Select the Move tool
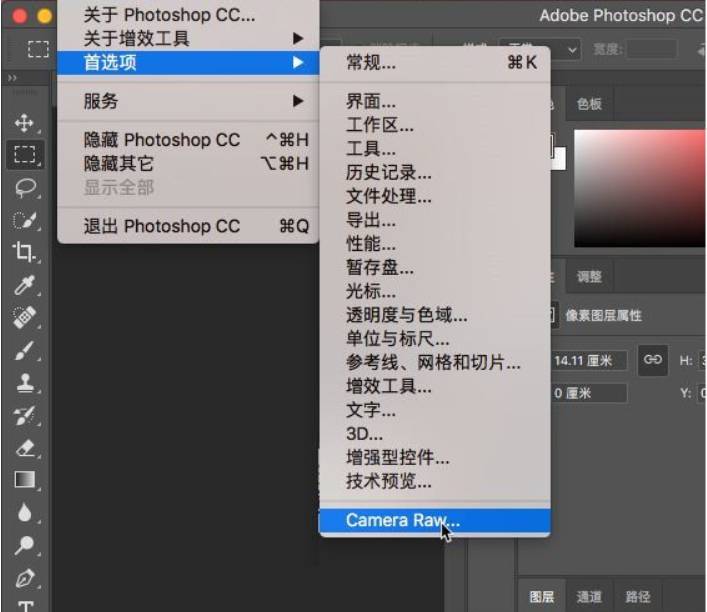Viewport: 707px width, 612px height. pos(24,123)
